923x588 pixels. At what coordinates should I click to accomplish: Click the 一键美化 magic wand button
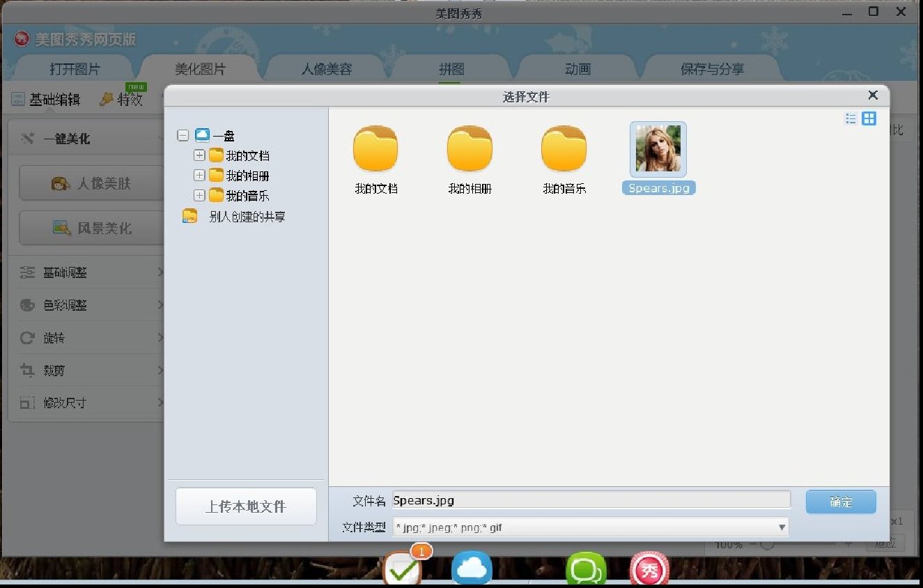[56, 139]
